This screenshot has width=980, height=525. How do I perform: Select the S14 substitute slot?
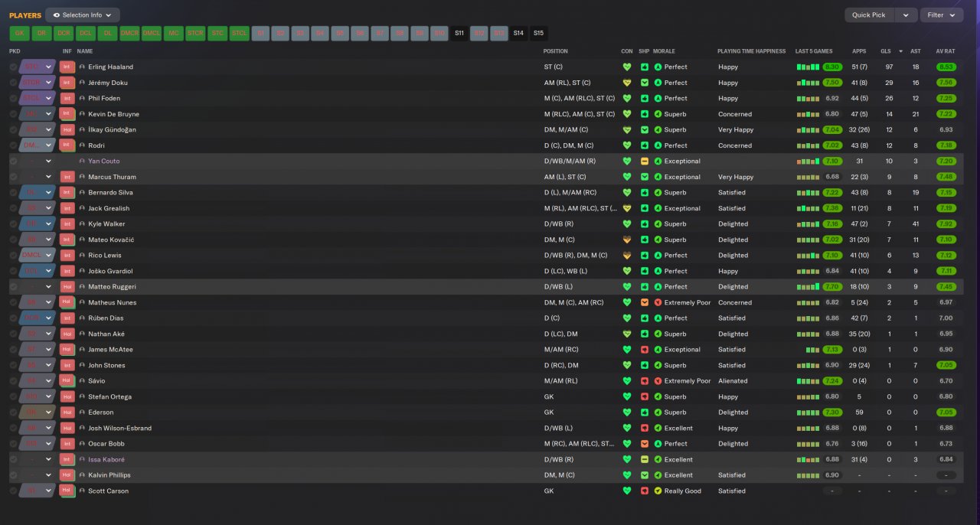tap(518, 33)
